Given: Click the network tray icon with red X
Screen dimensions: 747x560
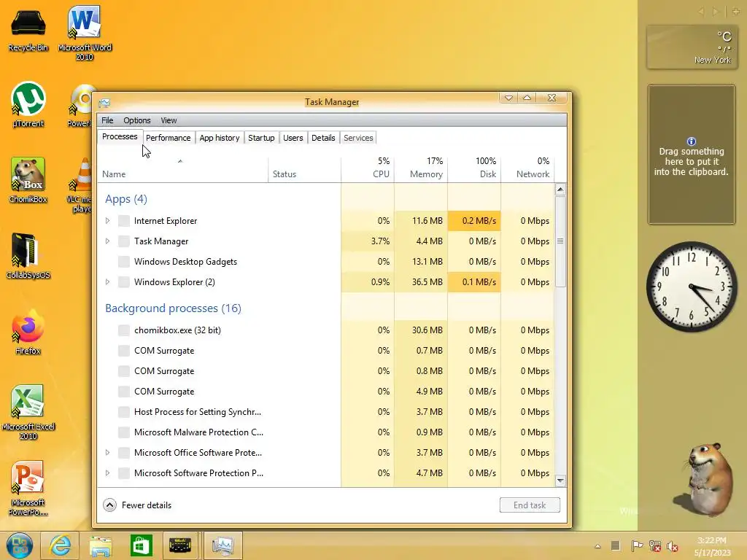Looking at the screenshot, I should tap(654, 545).
